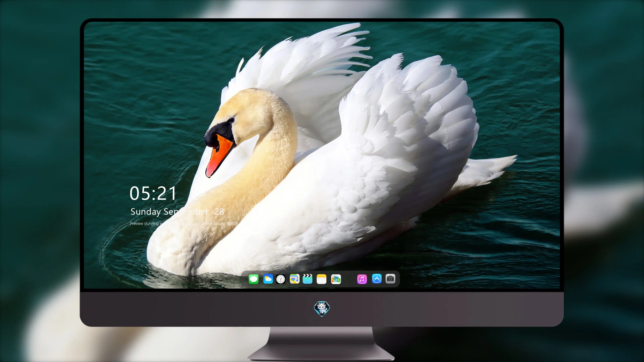Open the blue App Store icon
This screenshot has width=644, height=362.
tap(377, 279)
